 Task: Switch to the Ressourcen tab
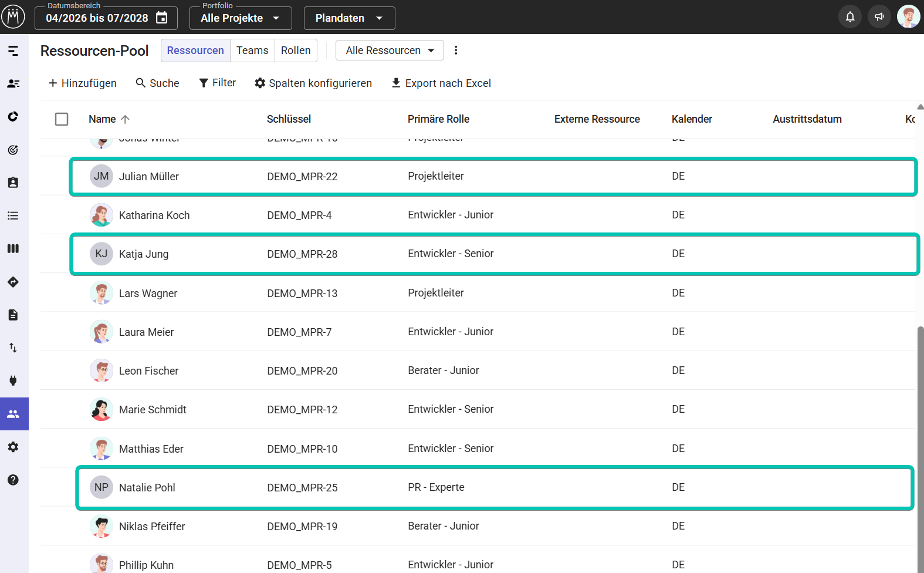tap(195, 50)
